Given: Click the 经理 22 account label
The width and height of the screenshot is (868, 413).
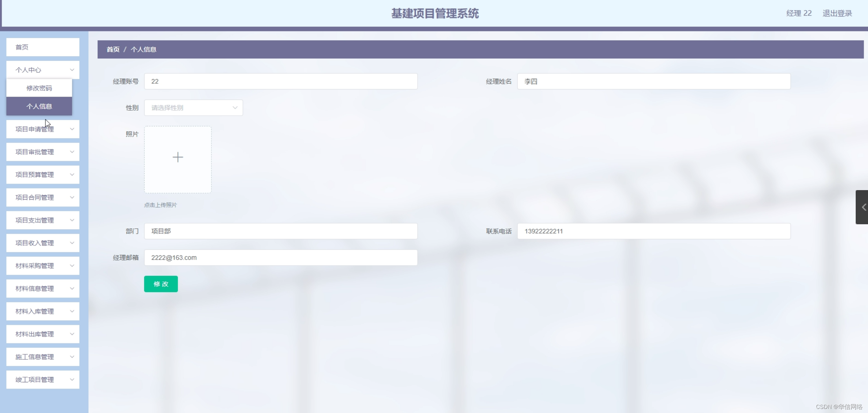Looking at the screenshot, I should coord(799,13).
